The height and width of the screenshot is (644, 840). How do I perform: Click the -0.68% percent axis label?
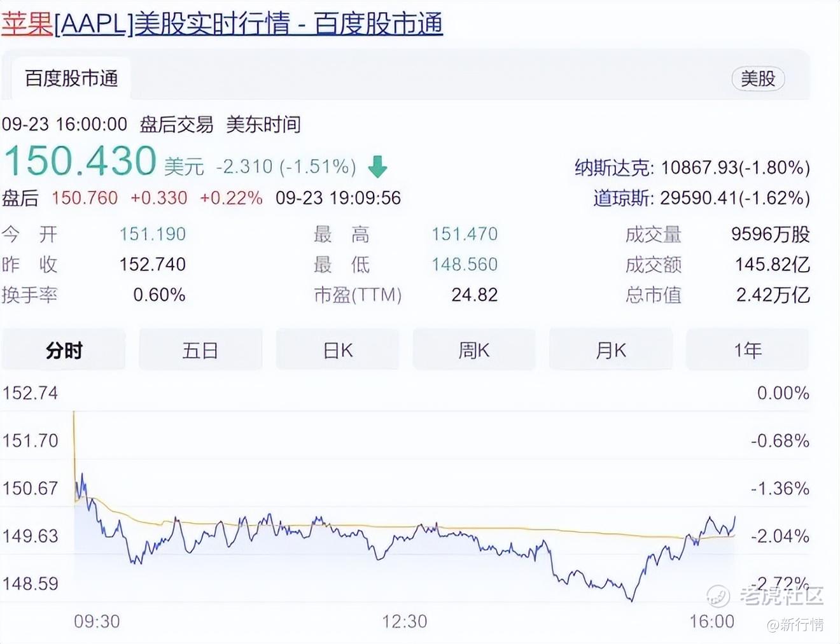(x=780, y=440)
